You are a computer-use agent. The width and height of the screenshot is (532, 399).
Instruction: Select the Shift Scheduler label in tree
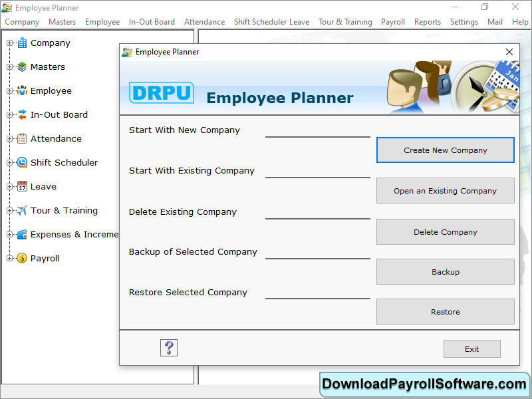pyautogui.click(x=64, y=162)
